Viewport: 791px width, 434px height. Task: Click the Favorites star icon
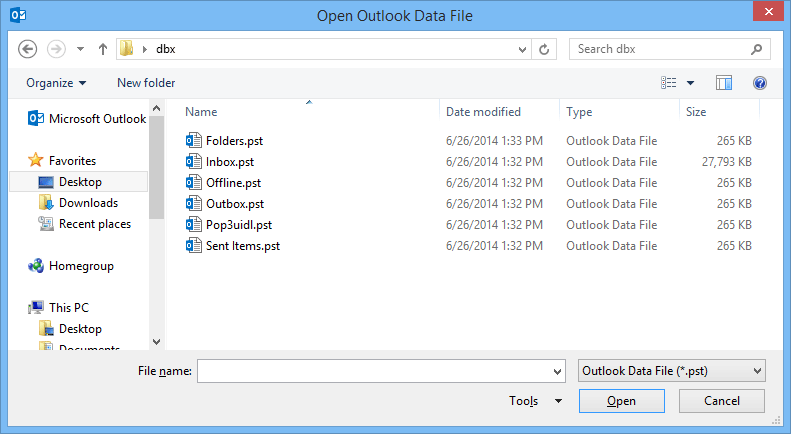[36, 160]
